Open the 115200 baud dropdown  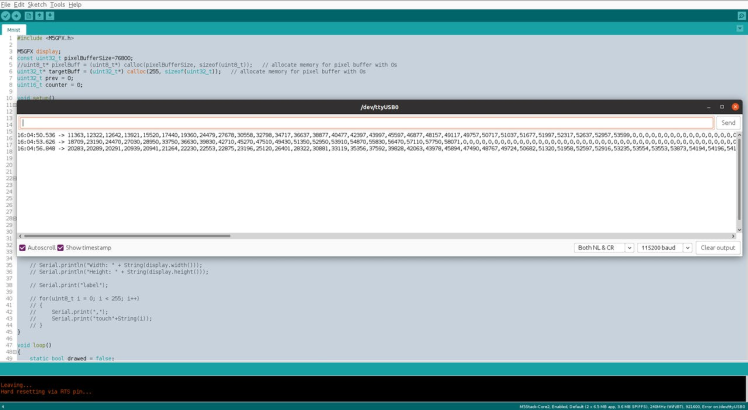[665, 248]
